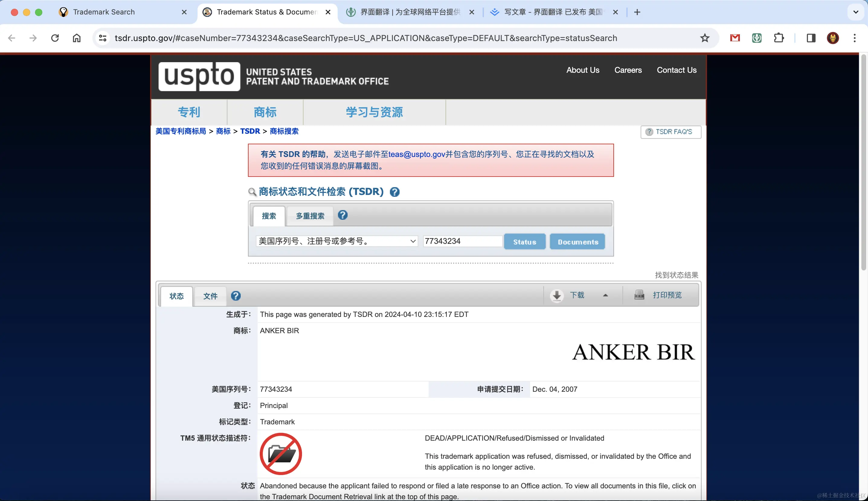This screenshot has height=501, width=868.
Task: Open the Contact Us link
Action: click(676, 70)
